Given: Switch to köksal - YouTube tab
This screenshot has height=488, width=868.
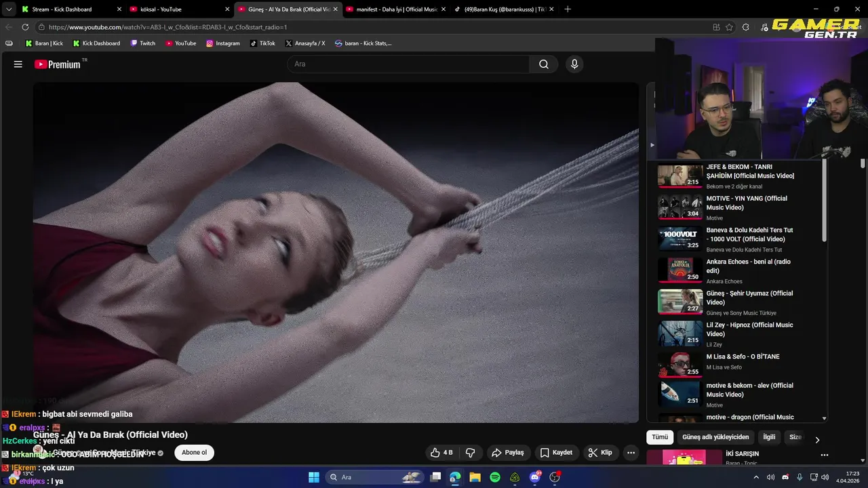Looking at the screenshot, I should coord(179,9).
